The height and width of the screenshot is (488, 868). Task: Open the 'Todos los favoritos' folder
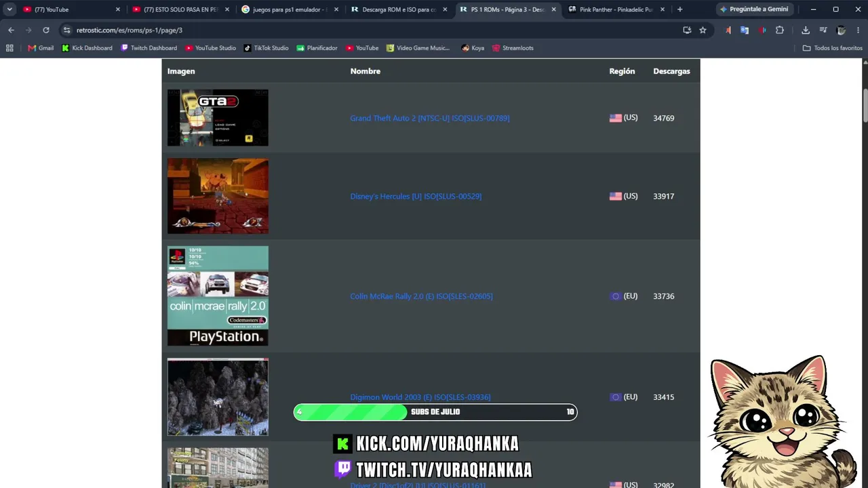[832, 48]
